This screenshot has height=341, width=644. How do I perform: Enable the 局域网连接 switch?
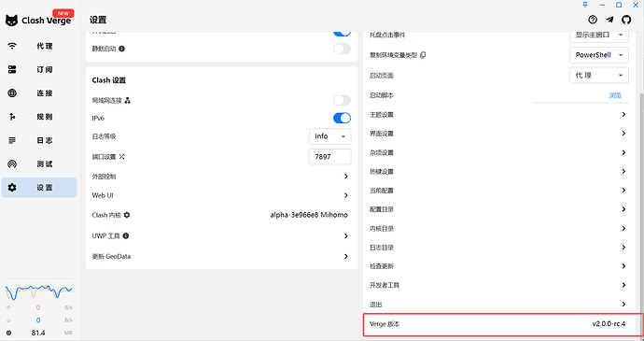coord(342,100)
